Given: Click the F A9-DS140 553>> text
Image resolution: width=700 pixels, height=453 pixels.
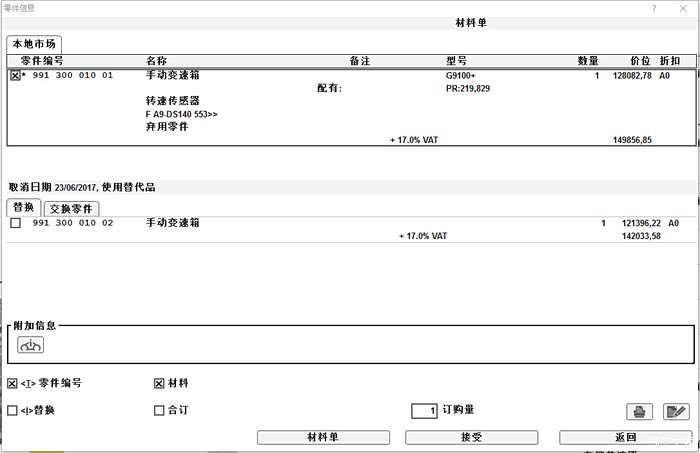Looking at the screenshot, I should pos(181,114).
